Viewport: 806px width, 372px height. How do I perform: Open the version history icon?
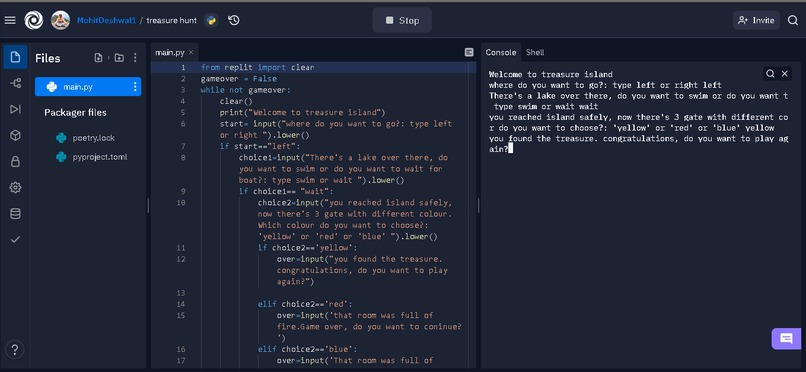[234, 21]
